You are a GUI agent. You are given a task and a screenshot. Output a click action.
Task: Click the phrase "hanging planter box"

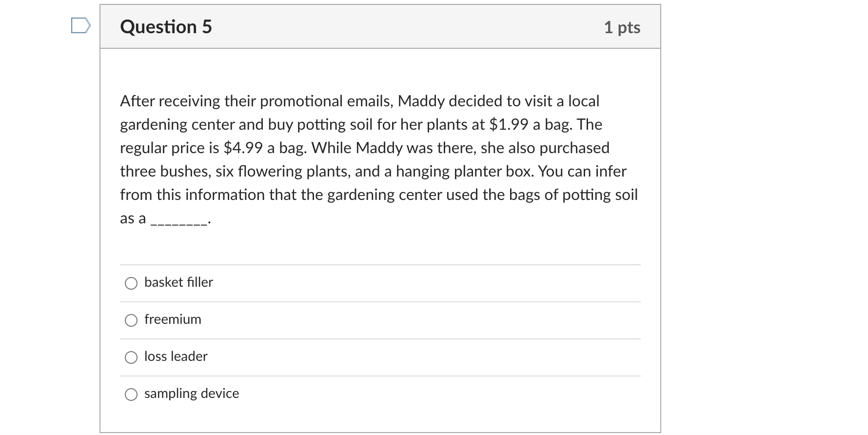(x=464, y=171)
